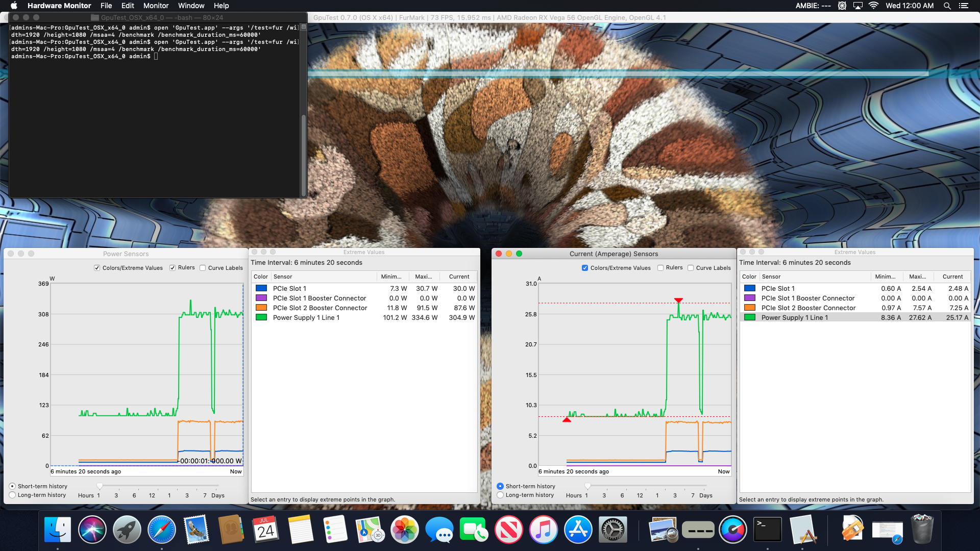The width and height of the screenshot is (980, 551).
Task: Click the AMBIE sensor readout in menu bar
Action: (813, 6)
